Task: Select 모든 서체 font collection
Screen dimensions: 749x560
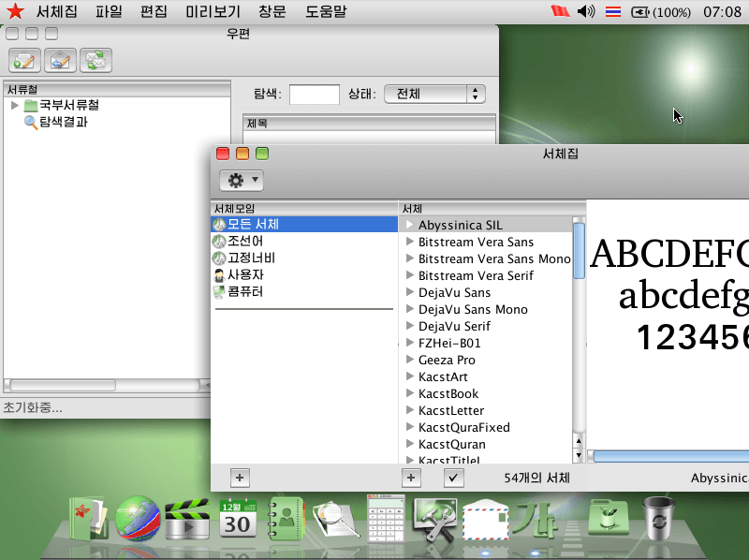Action: (304, 224)
